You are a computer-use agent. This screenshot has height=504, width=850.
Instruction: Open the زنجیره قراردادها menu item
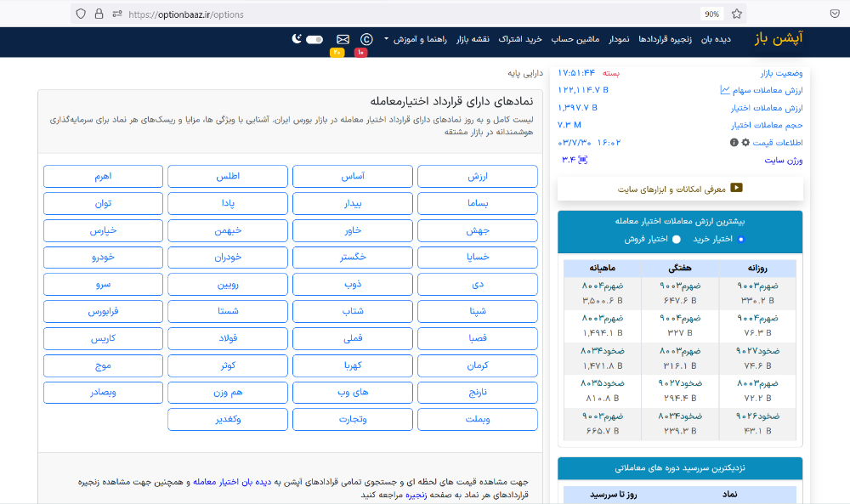click(665, 39)
